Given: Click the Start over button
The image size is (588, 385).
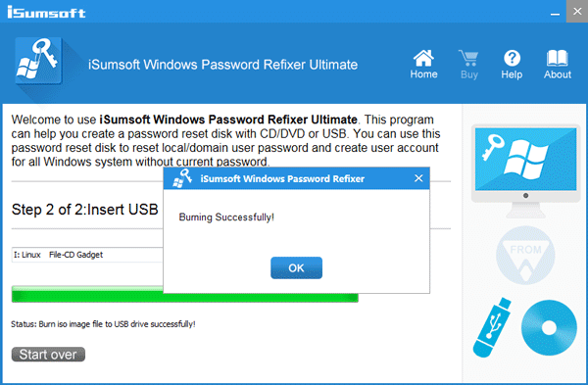Looking at the screenshot, I should tap(48, 355).
